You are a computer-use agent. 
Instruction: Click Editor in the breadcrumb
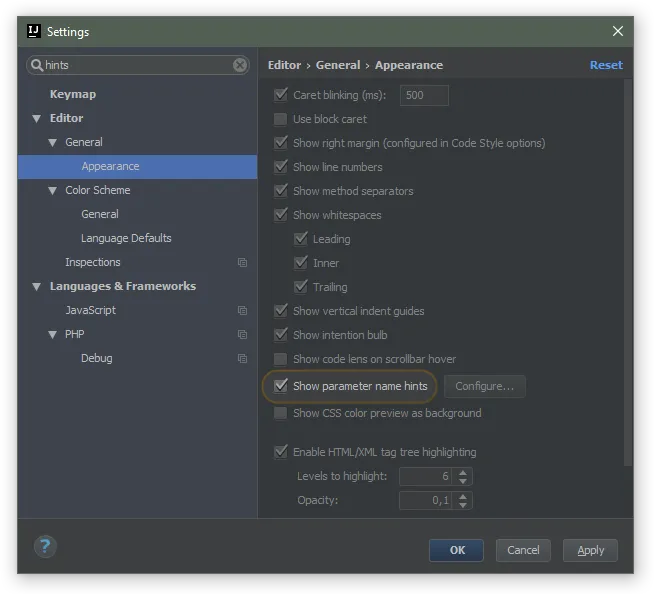pos(284,65)
